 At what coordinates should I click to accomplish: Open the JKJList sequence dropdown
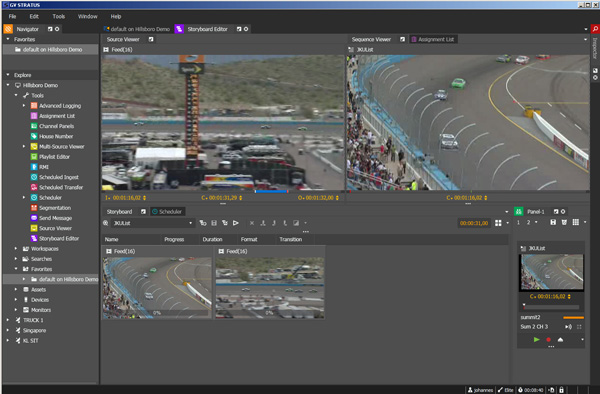tap(191, 223)
